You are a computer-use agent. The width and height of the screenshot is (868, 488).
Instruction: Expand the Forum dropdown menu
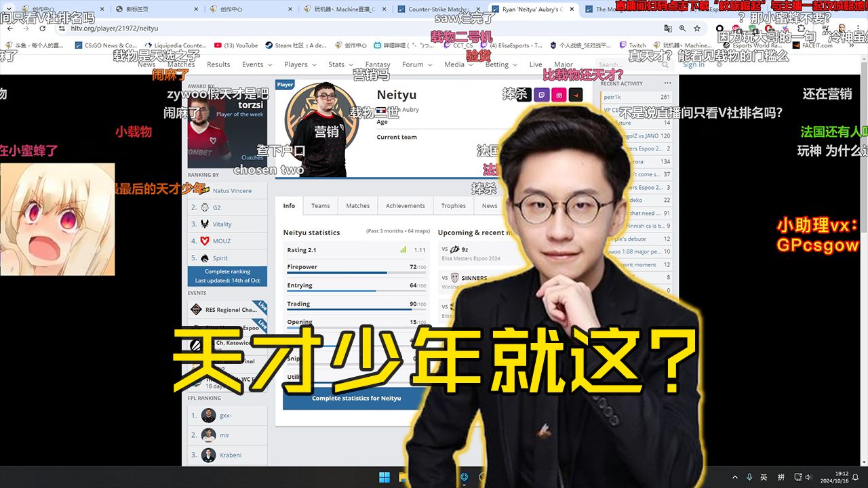pos(416,64)
